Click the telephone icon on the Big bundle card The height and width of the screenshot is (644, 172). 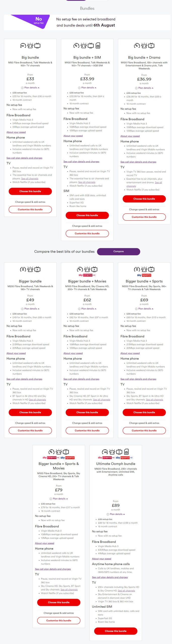[30, 46]
